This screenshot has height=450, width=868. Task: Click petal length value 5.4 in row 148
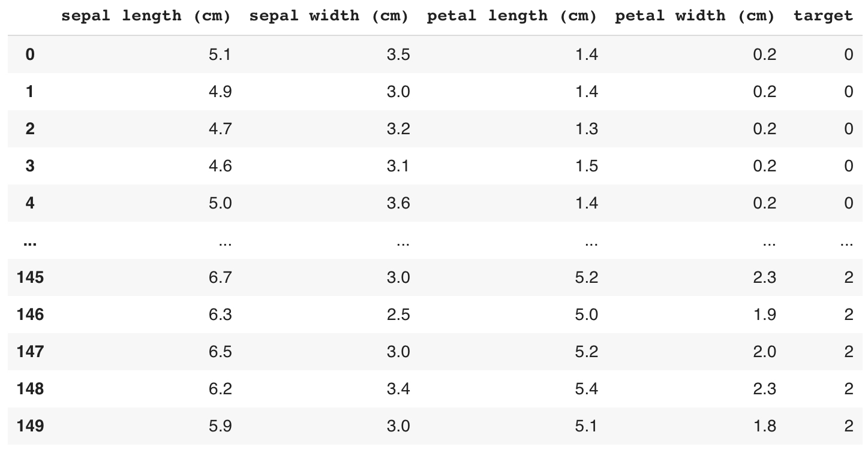coord(586,389)
